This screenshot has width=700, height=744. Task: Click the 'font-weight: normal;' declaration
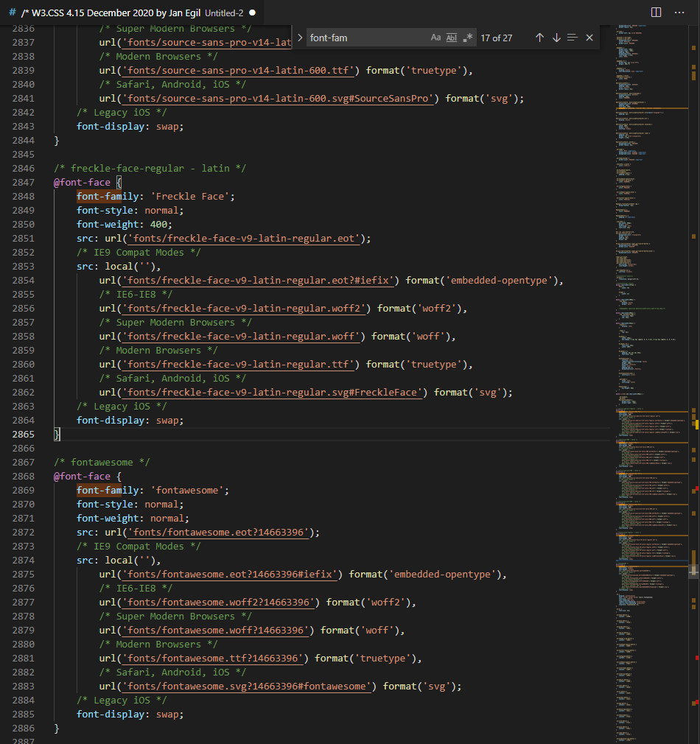tap(133, 519)
